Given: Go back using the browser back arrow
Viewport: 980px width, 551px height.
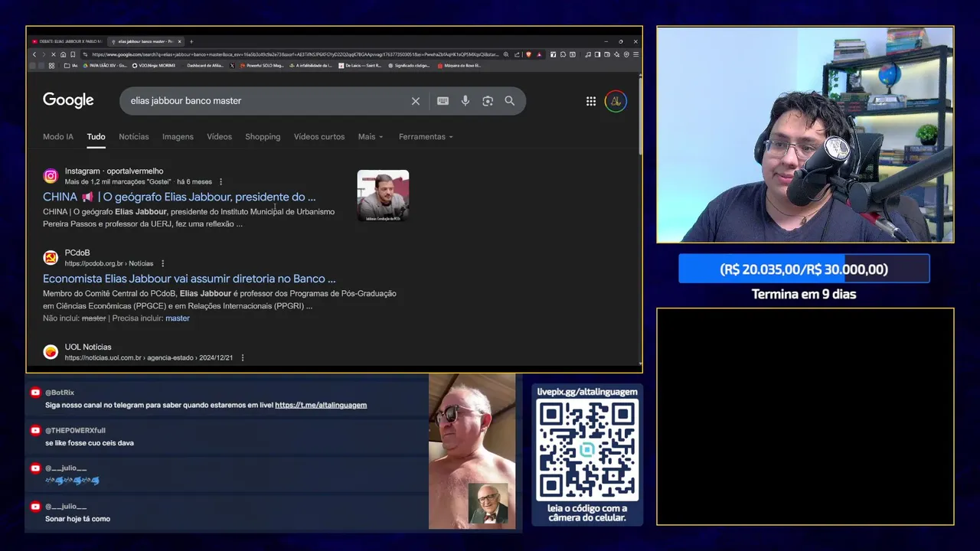Looking at the screenshot, I should pos(34,54).
